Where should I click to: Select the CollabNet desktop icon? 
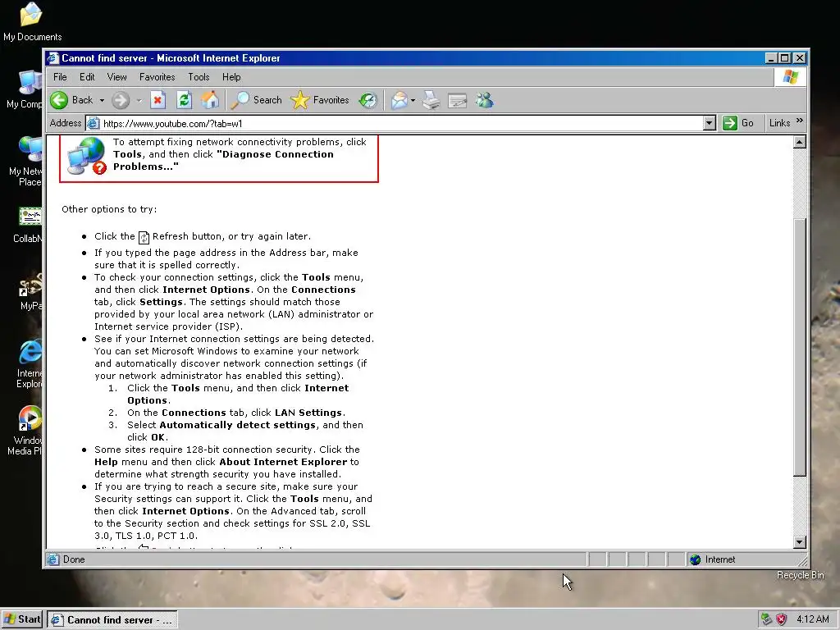tap(28, 225)
